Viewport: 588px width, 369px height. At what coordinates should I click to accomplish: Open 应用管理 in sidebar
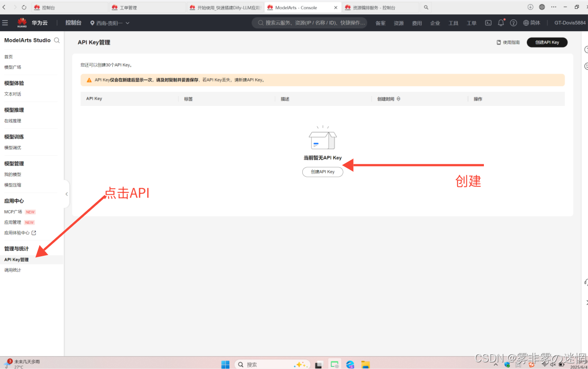tap(12, 223)
